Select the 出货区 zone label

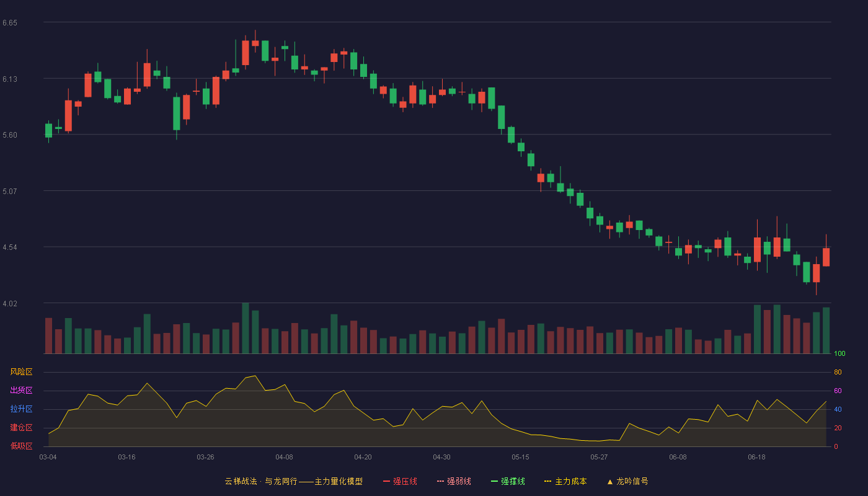click(21, 391)
